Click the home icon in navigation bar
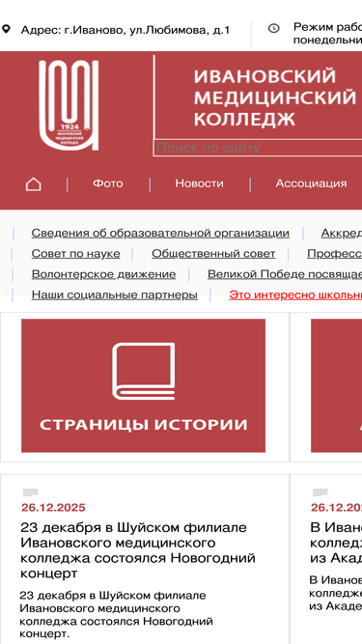Screen dimensions: 362x644 click(x=33, y=184)
